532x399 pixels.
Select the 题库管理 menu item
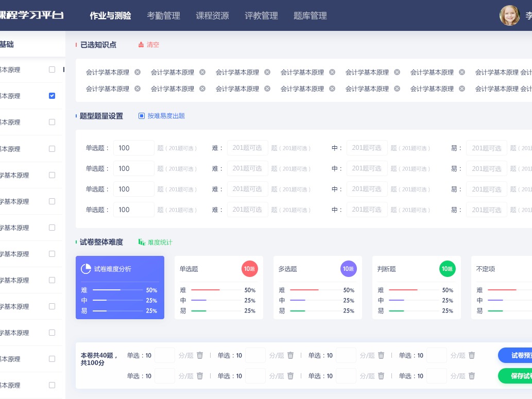coord(310,16)
